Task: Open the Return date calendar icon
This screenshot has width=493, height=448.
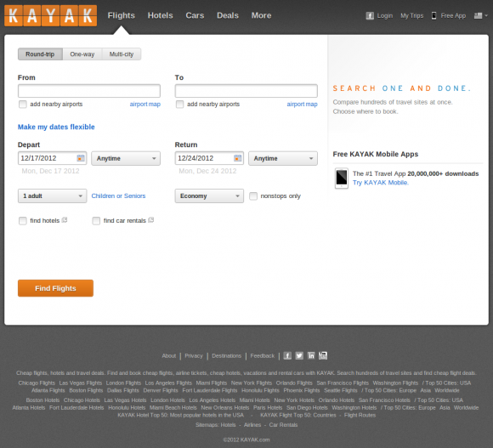Action: (238, 158)
